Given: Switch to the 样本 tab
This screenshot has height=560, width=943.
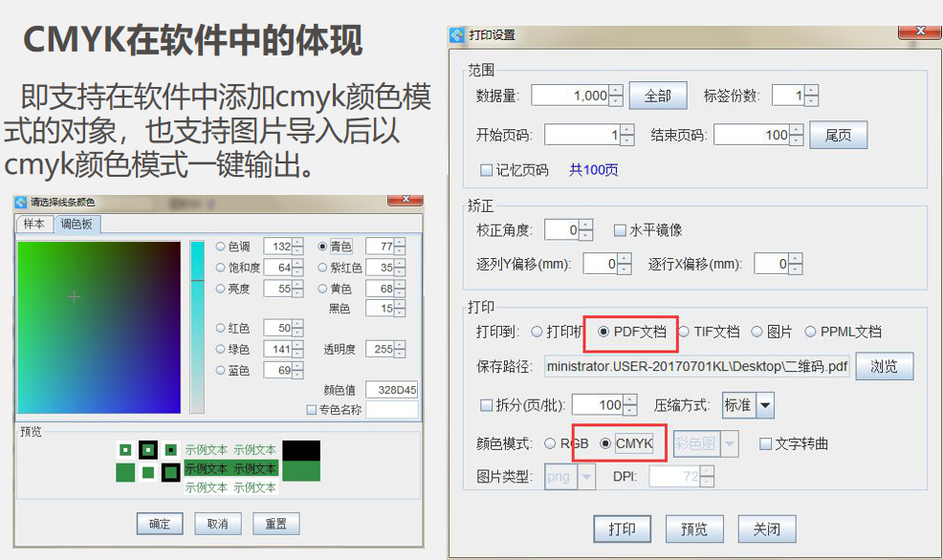Looking at the screenshot, I should click(33, 224).
